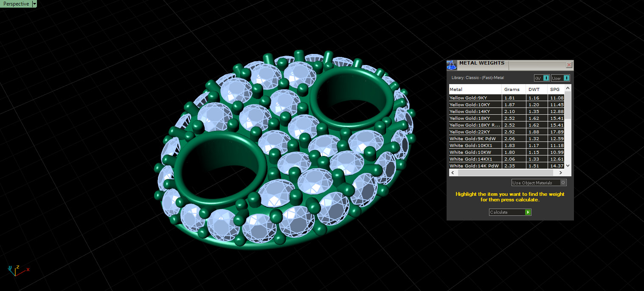Click scroll up arrow in metal list

pos(568,88)
